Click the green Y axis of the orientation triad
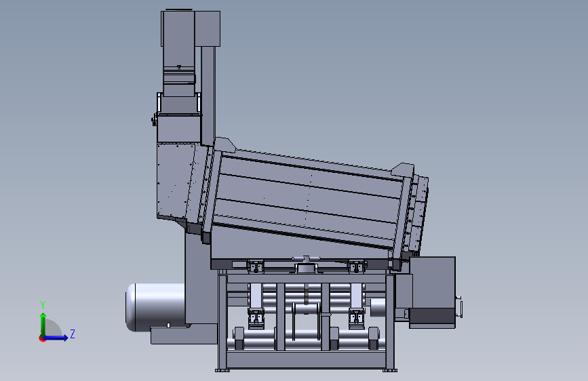588x381 pixels. pos(43,323)
